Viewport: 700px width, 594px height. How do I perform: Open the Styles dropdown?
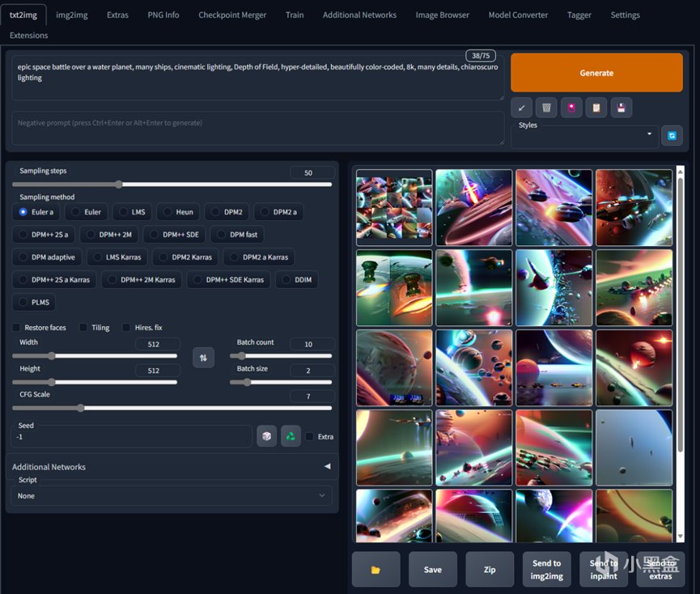[x=584, y=136]
